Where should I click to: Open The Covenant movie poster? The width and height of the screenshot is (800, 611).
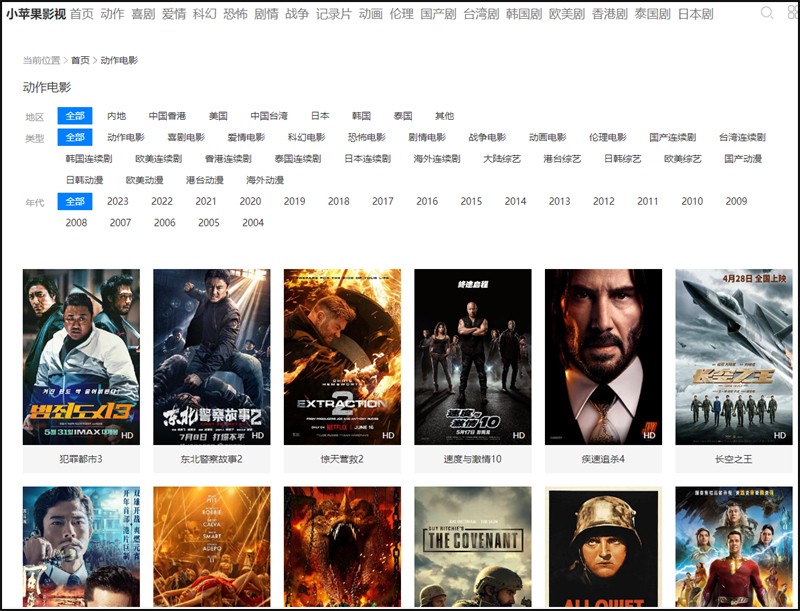pos(472,547)
